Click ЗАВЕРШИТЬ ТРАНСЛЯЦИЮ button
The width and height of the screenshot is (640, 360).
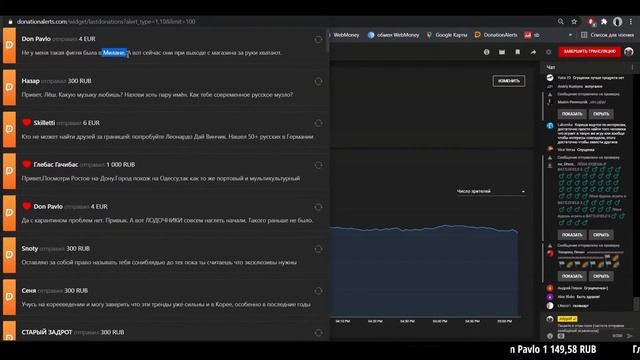point(589,52)
